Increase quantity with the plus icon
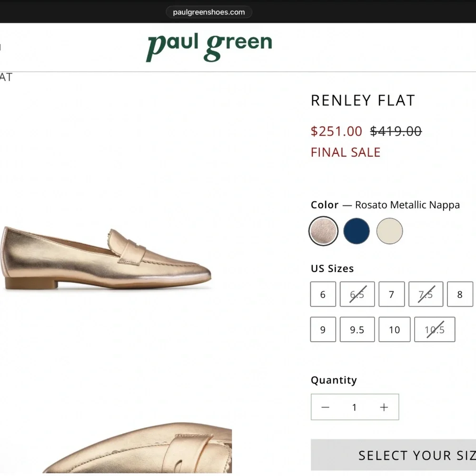This screenshot has width=476, height=476. [384, 407]
